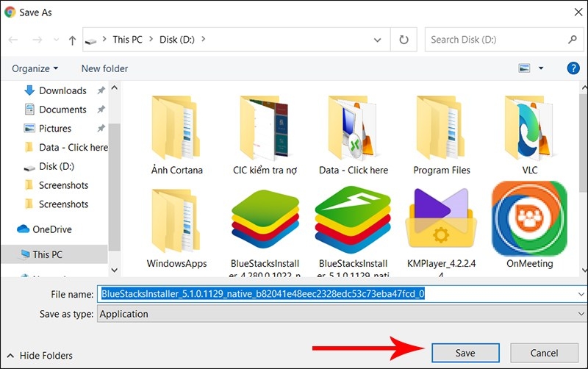This screenshot has width=588, height=369.
Task: Open Pictures in the sidebar
Action: pyautogui.click(x=54, y=128)
